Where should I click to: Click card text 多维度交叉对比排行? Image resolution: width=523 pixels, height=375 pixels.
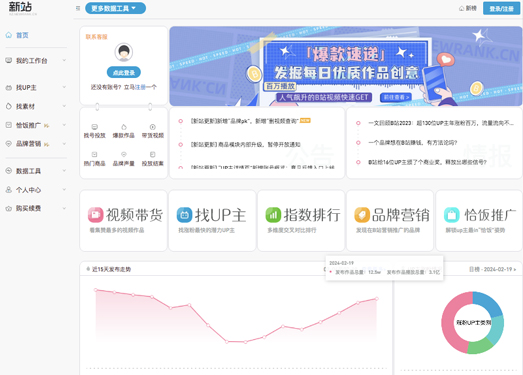[292, 230]
